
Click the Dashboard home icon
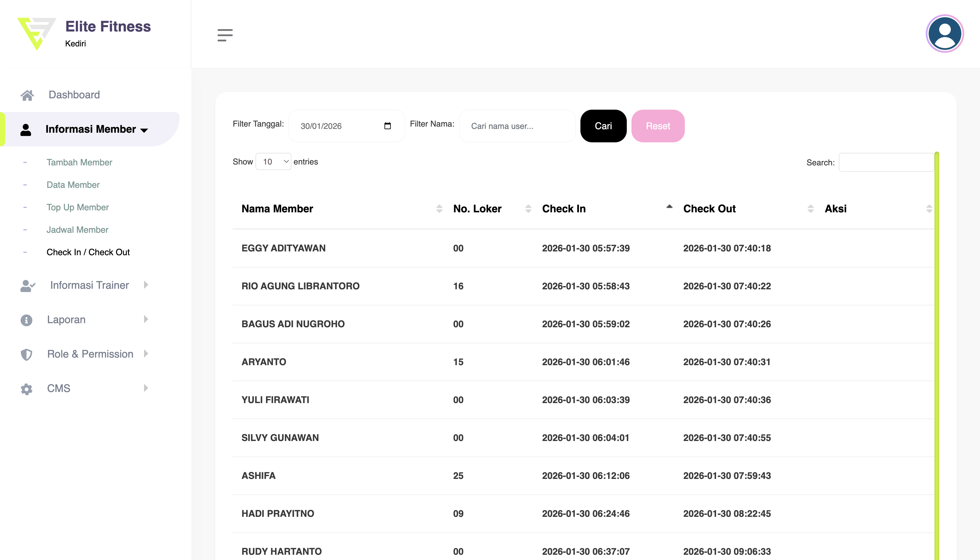tap(27, 95)
